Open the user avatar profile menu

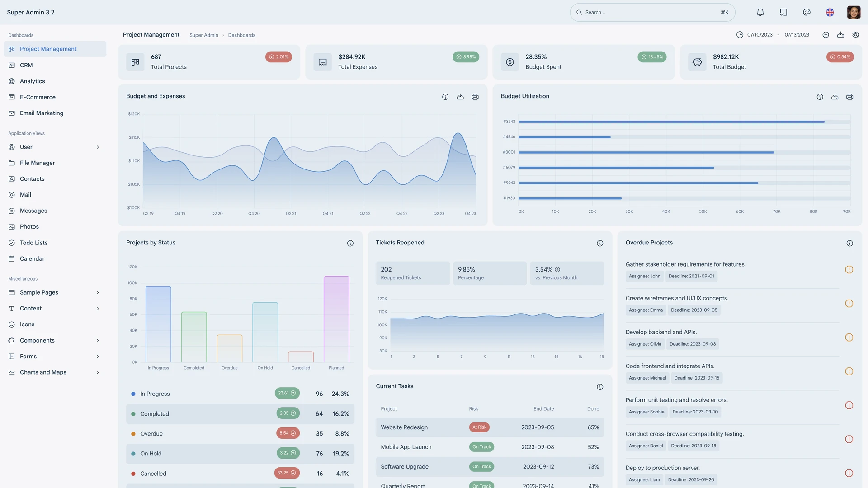click(854, 12)
